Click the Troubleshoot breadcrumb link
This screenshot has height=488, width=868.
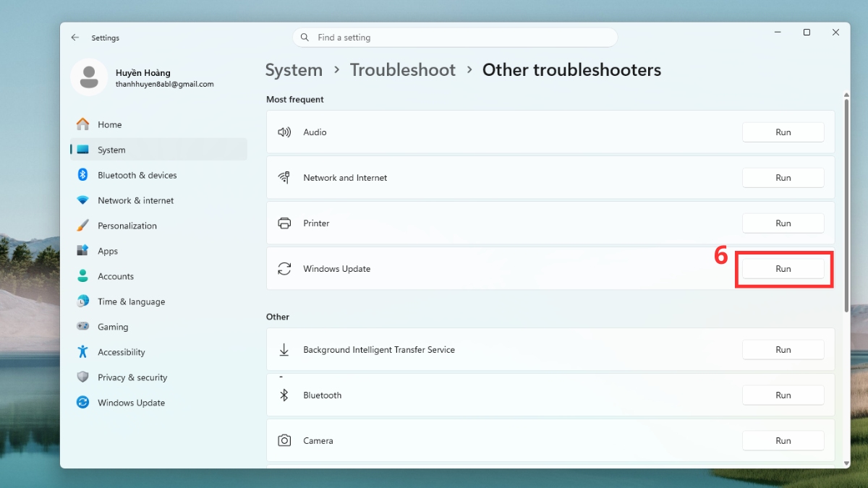tap(403, 70)
